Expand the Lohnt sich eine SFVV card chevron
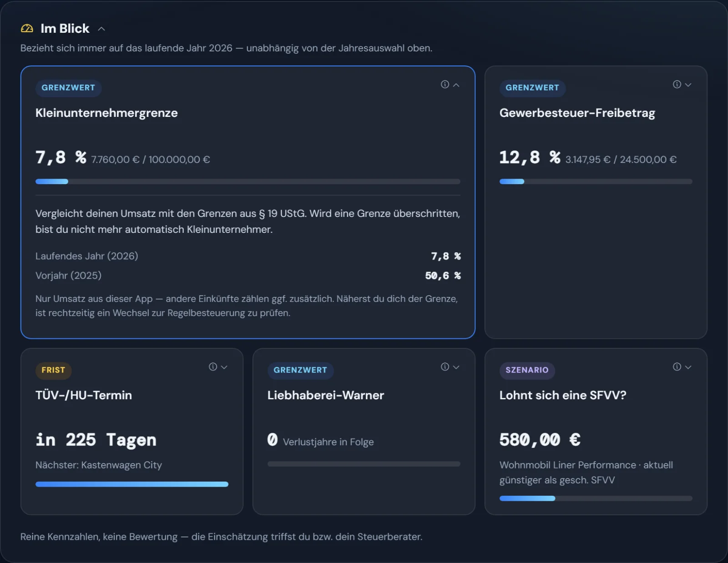Viewport: 728px width, 563px height. (x=688, y=367)
